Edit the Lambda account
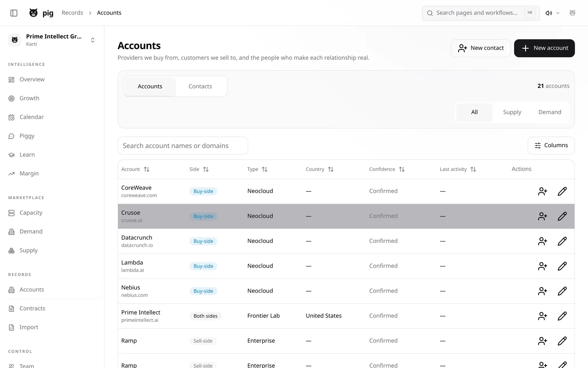588x368 pixels. pos(562,266)
